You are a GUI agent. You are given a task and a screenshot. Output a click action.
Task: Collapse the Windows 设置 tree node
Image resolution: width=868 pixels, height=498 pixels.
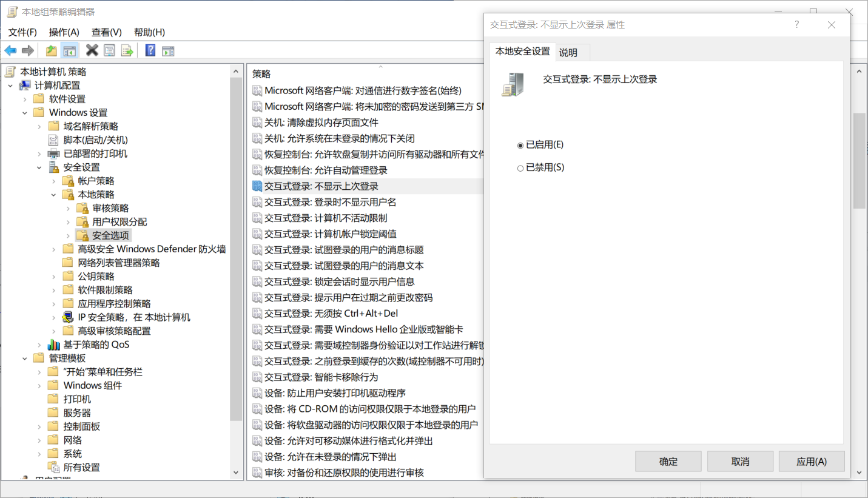pos(25,113)
